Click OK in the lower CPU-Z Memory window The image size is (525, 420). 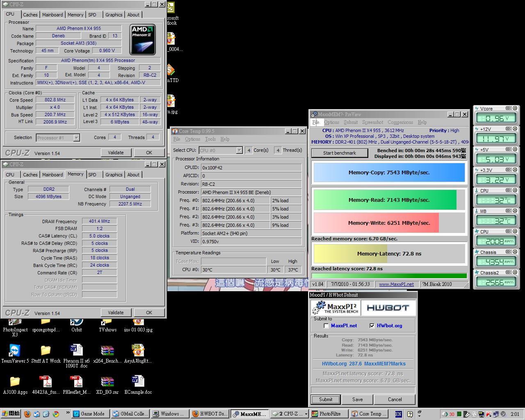(149, 313)
